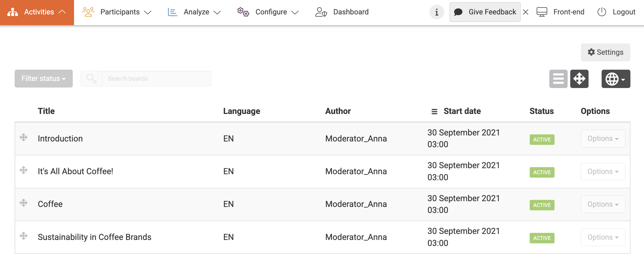Open the globe language dropdown
644x263 pixels.
tap(615, 79)
